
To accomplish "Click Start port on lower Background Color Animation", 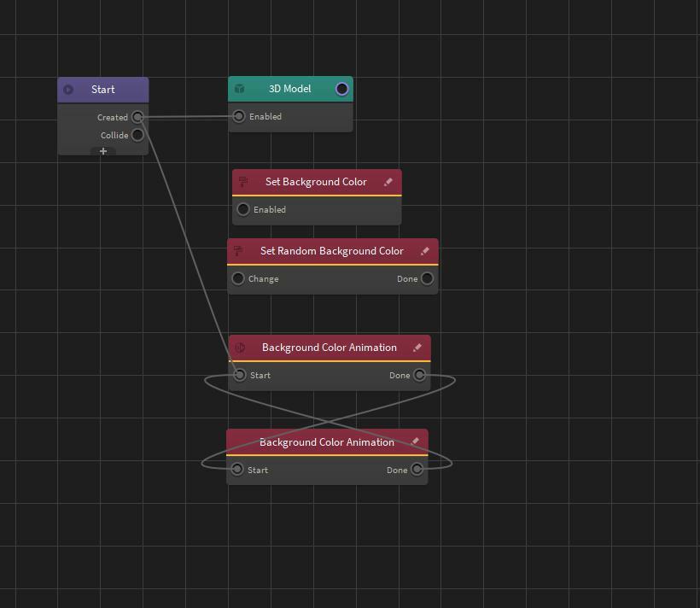I will point(237,470).
